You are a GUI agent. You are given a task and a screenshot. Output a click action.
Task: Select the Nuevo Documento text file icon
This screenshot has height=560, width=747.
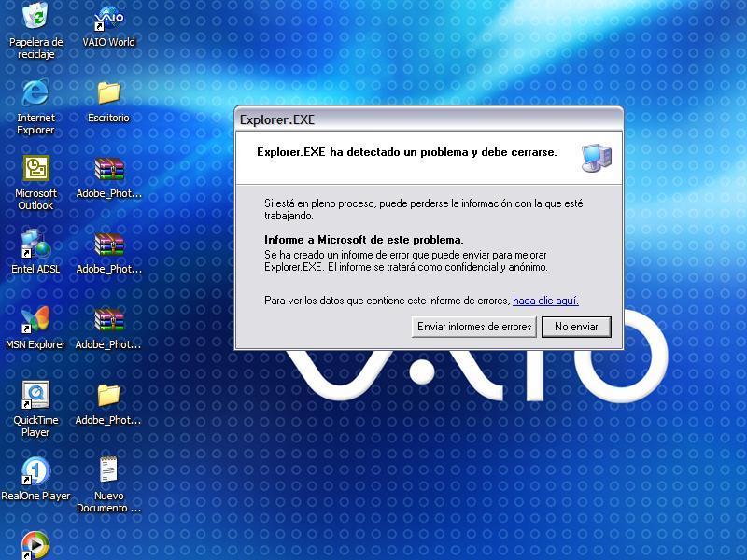point(108,471)
